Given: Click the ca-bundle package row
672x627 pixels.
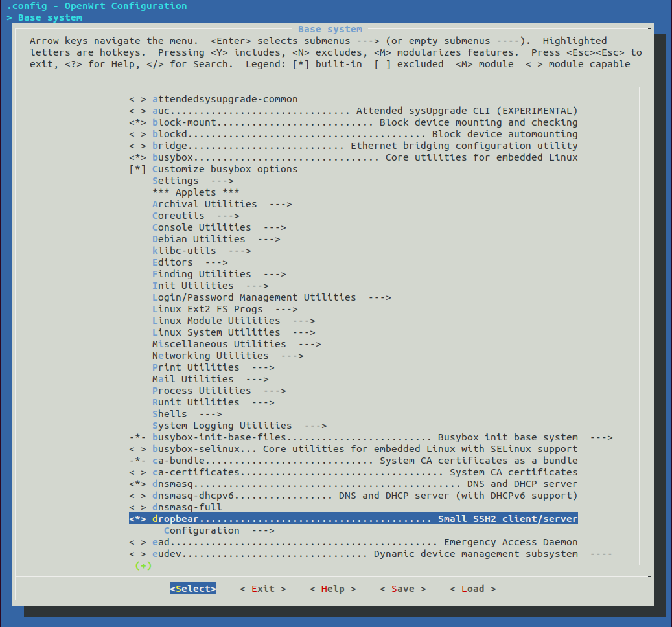Looking at the screenshot, I should click(x=353, y=461).
